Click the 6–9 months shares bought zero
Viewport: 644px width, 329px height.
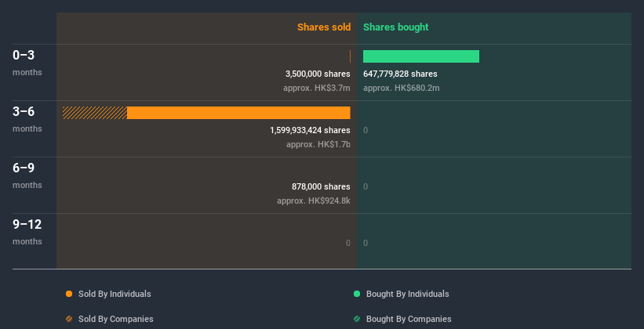pyautogui.click(x=366, y=186)
